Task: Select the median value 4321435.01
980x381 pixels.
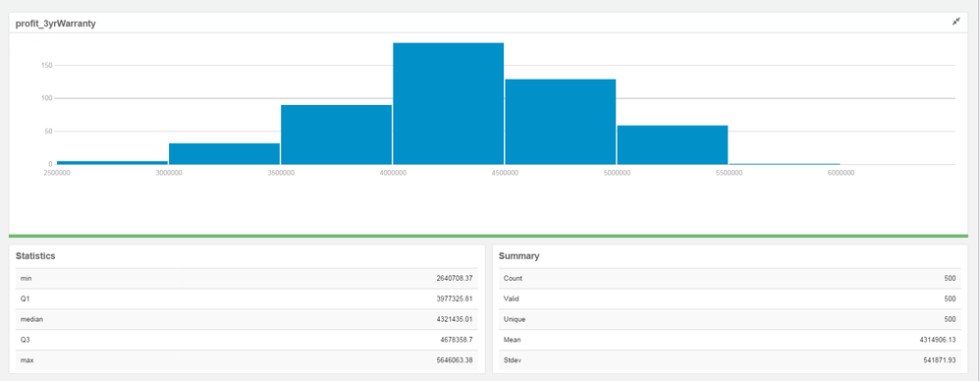Action: click(455, 319)
